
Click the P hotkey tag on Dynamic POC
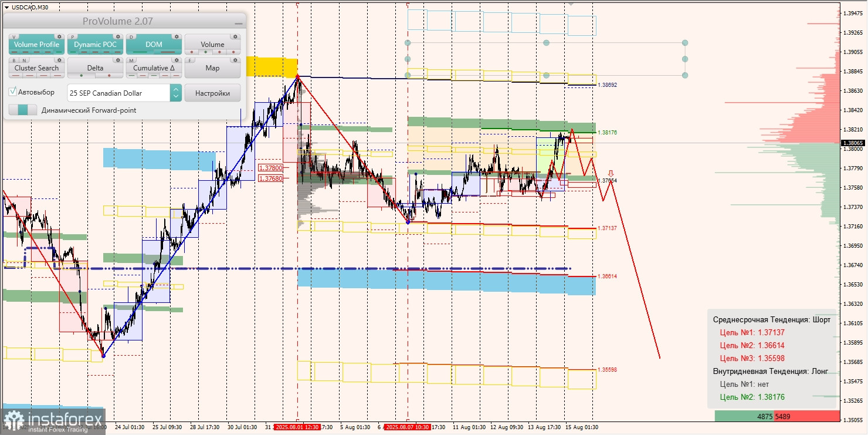coord(73,37)
